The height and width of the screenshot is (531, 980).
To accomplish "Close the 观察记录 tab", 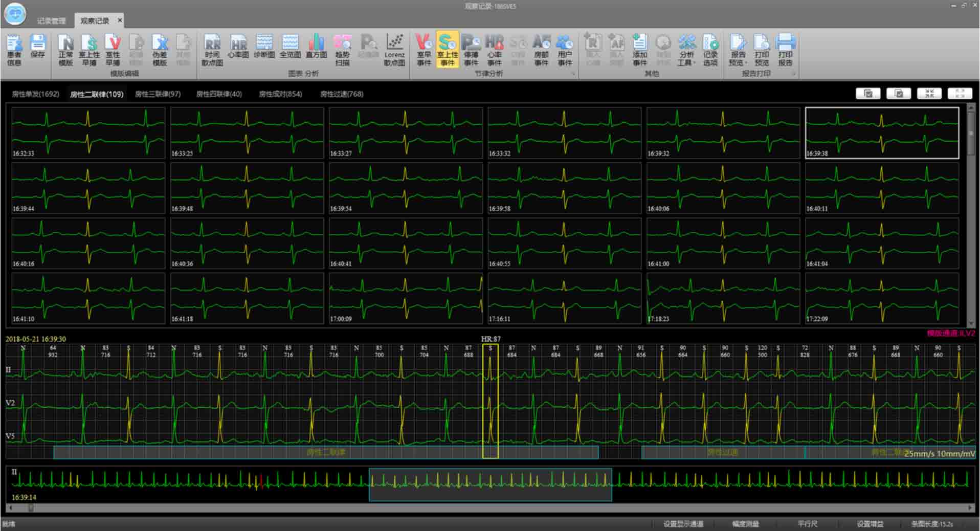I will [x=120, y=20].
